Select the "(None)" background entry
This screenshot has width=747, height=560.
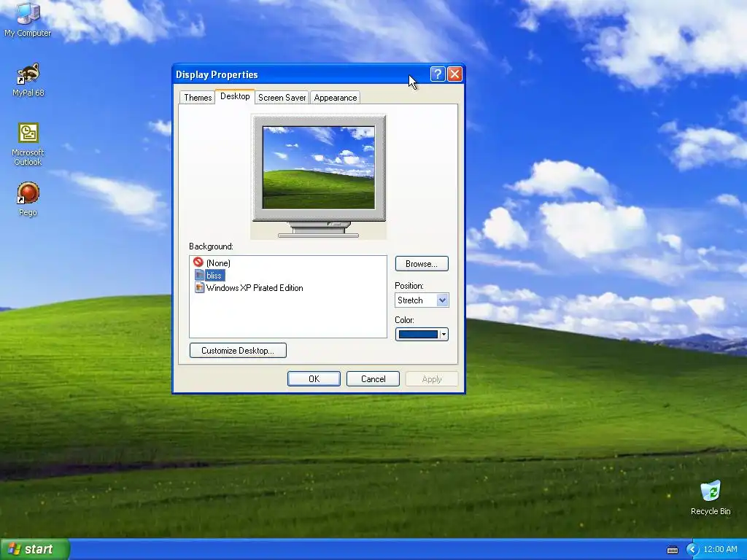[218, 262]
